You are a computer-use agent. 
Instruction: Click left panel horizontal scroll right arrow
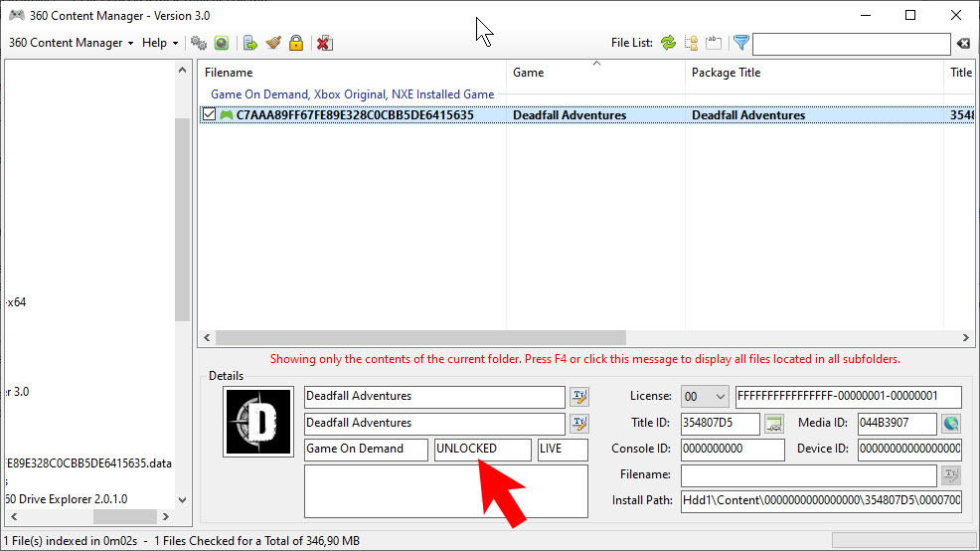[166, 516]
